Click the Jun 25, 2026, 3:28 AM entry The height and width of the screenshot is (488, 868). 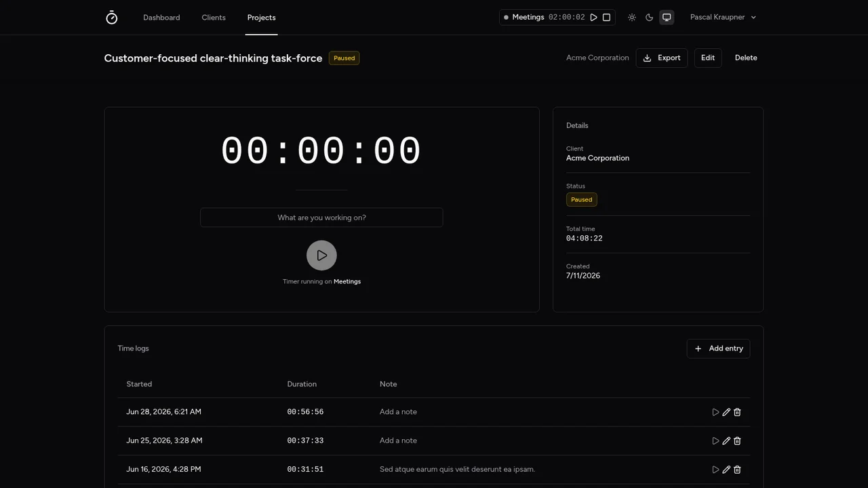[x=164, y=441]
